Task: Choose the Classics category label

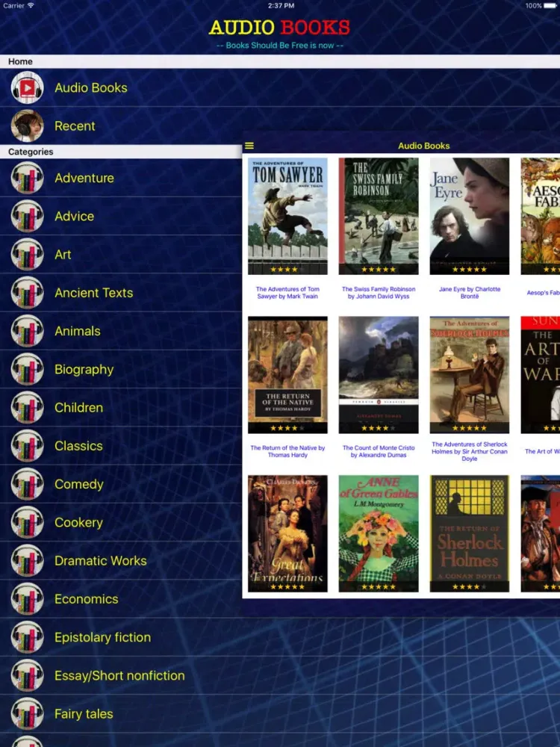Action: click(x=78, y=446)
